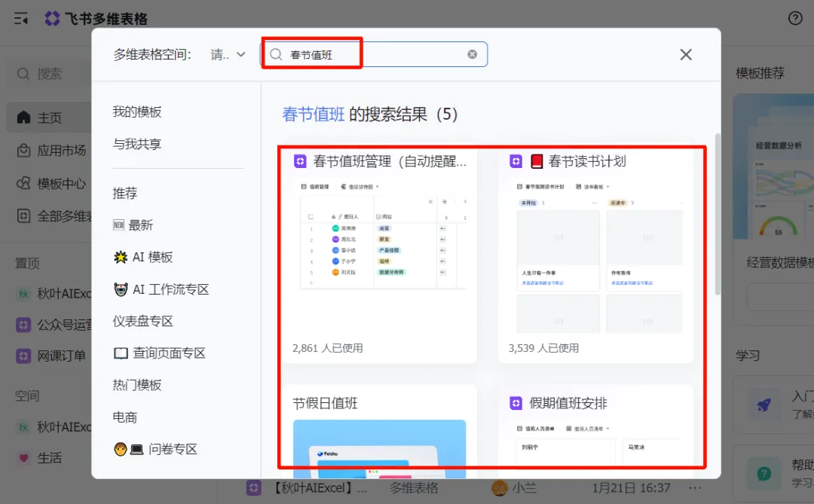Open help via the question mark icon
The height and width of the screenshot is (504, 814).
coord(795,19)
